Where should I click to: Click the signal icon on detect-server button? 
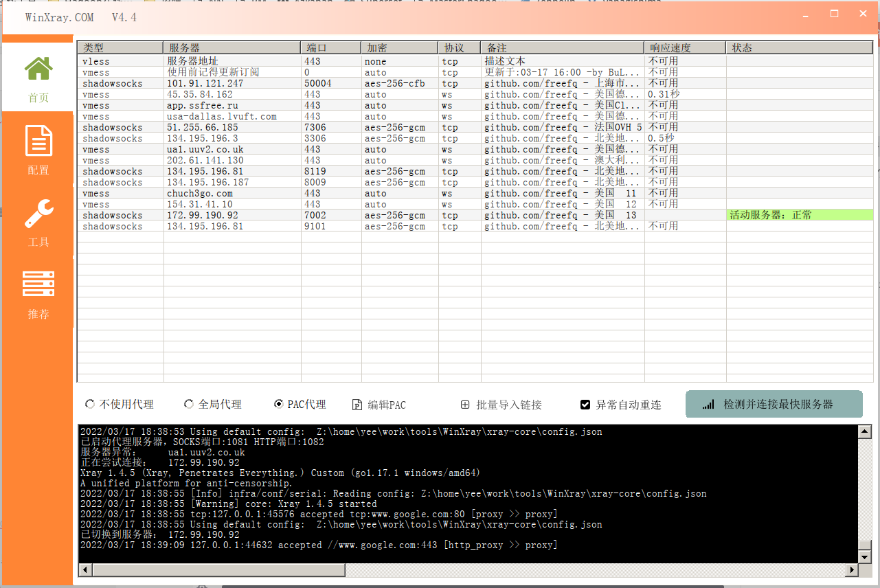(708, 404)
